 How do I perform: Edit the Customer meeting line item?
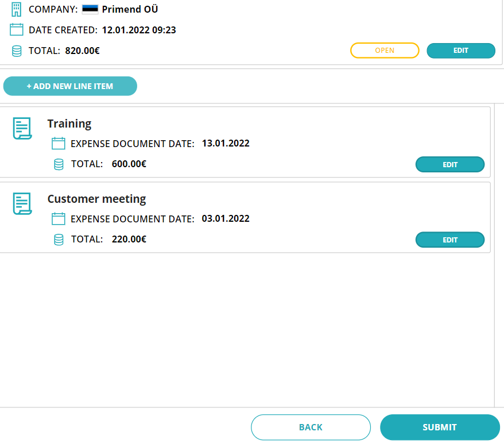coord(449,240)
